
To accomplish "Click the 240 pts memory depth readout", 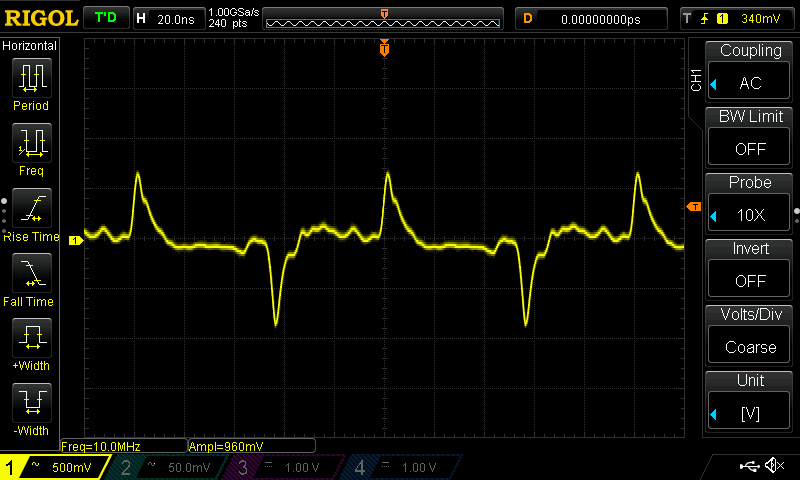I will [x=228, y=23].
